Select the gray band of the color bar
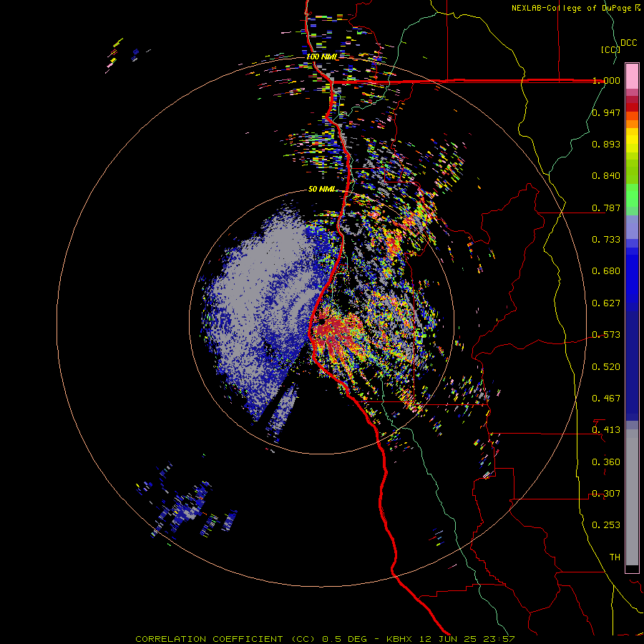The image size is (644, 644). [x=632, y=497]
